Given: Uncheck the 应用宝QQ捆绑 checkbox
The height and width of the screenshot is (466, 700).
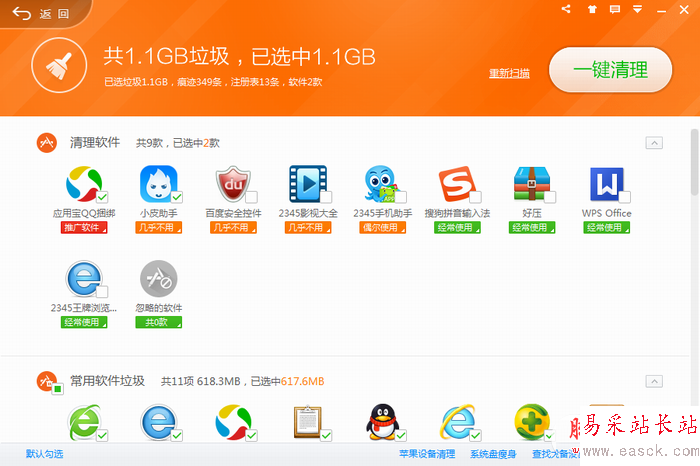Looking at the screenshot, I should [x=102, y=196].
